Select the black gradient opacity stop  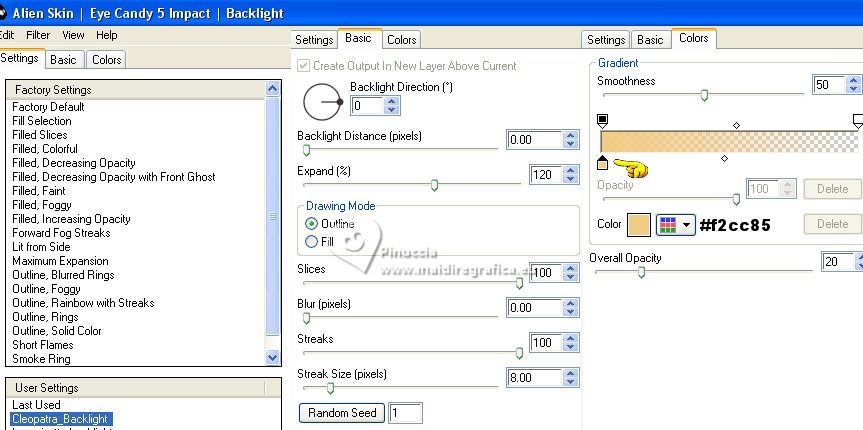602,120
